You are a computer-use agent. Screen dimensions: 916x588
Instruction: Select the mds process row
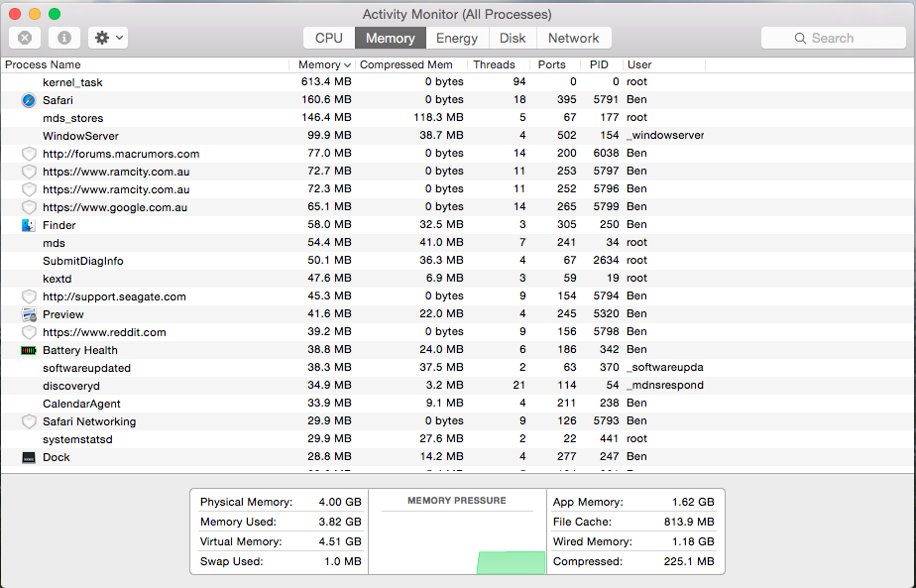(x=458, y=243)
